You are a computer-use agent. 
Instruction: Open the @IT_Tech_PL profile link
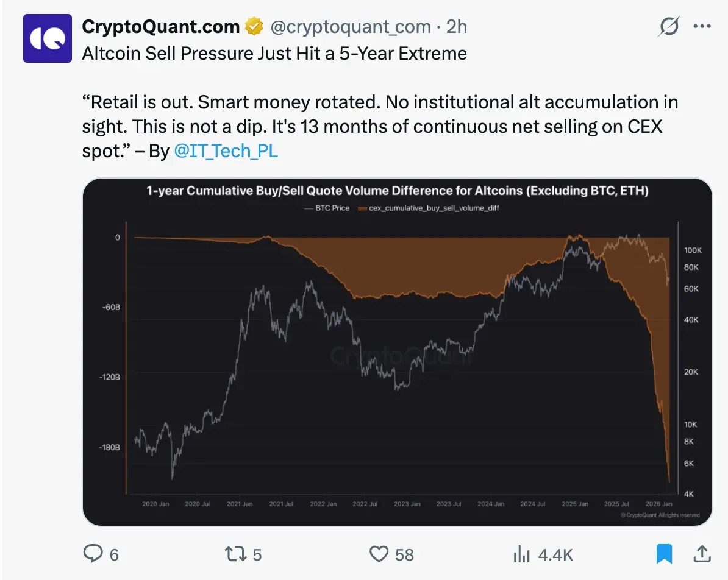[x=226, y=150]
